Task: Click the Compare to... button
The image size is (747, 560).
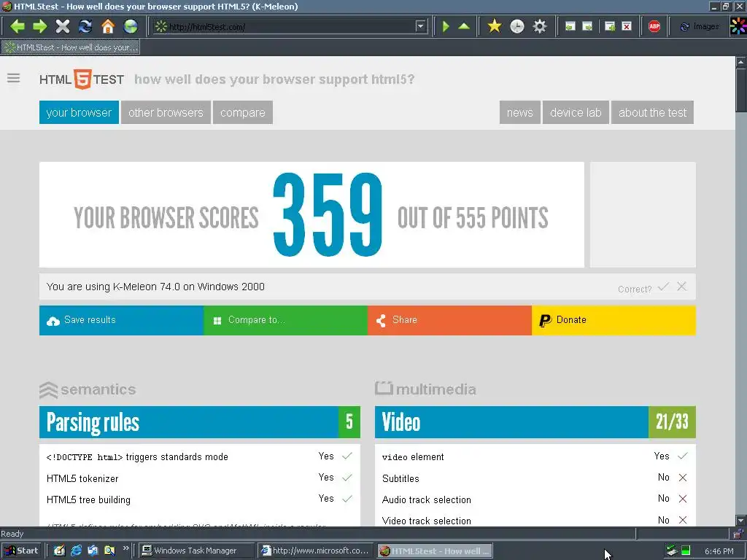Action: (285, 321)
